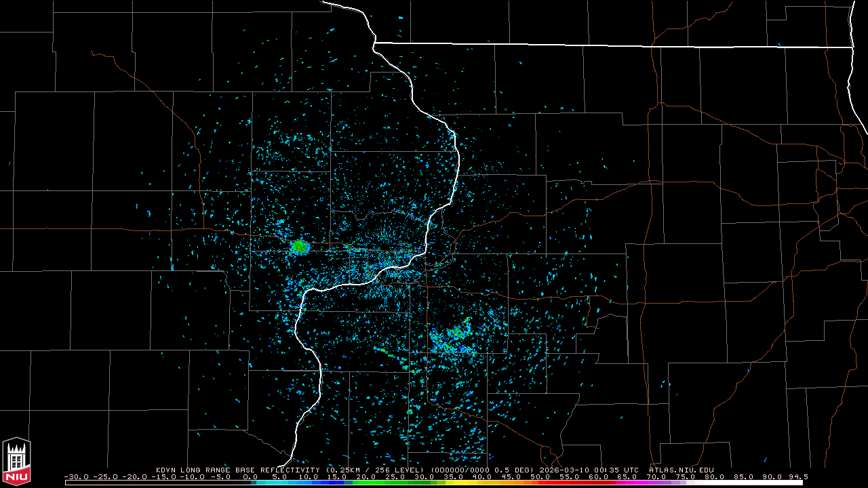Click the 50.0 dBZ scale label
Image resolution: width=868 pixels, height=488 pixels.
(x=540, y=477)
